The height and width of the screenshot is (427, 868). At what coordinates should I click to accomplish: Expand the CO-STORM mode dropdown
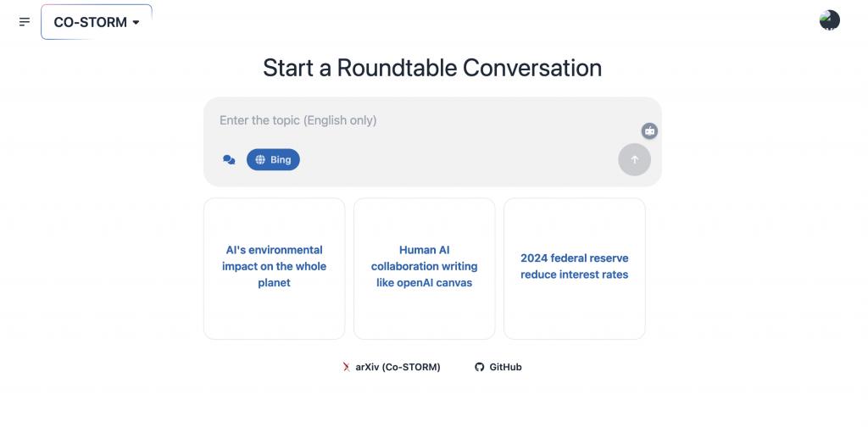(96, 23)
